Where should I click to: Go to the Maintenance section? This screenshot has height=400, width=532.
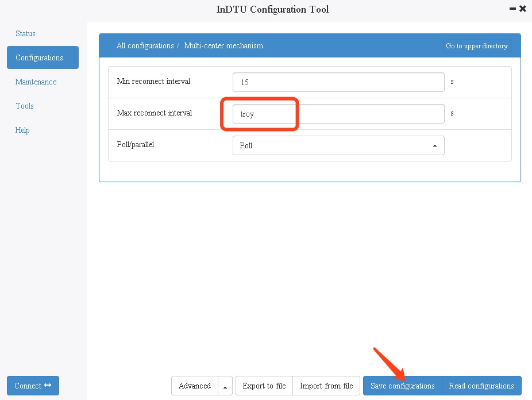(36, 82)
